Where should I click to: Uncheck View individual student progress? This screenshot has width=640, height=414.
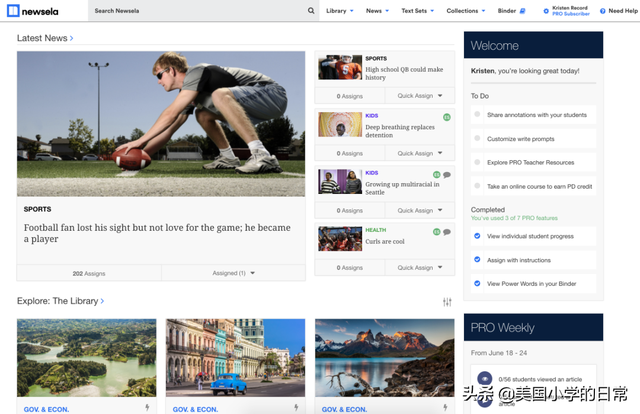click(477, 236)
